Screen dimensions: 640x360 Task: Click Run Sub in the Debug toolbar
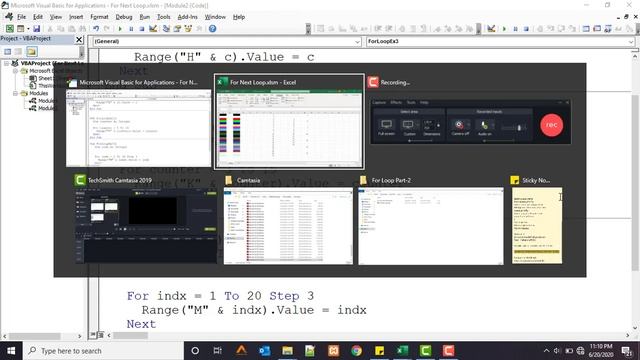[x=504, y=29]
